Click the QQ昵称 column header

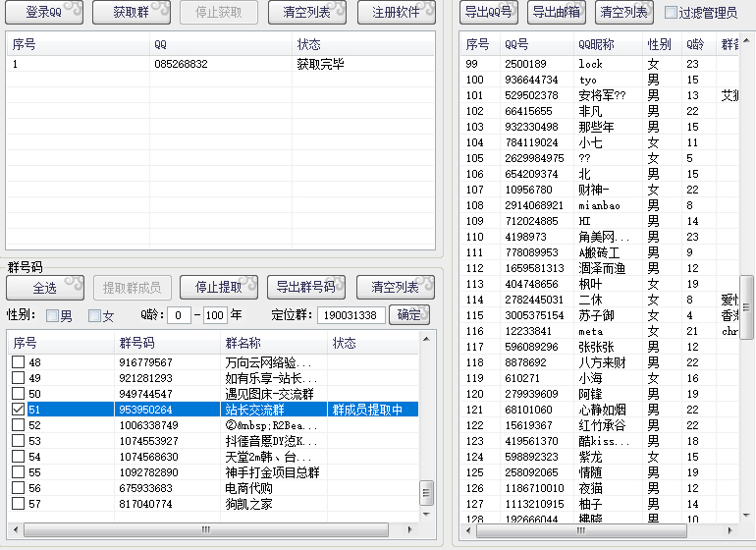(x=608, y=44)
